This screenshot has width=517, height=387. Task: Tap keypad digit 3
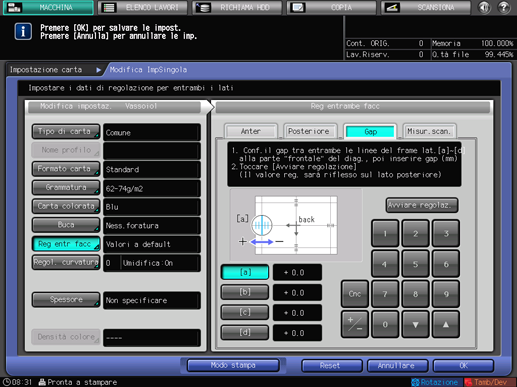446,233
